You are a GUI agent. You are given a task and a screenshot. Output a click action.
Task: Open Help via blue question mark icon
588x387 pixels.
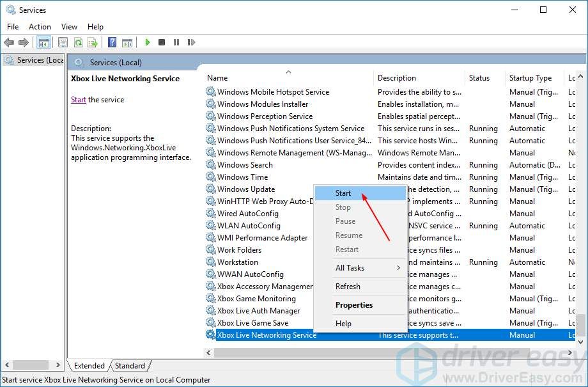[112, 42]
